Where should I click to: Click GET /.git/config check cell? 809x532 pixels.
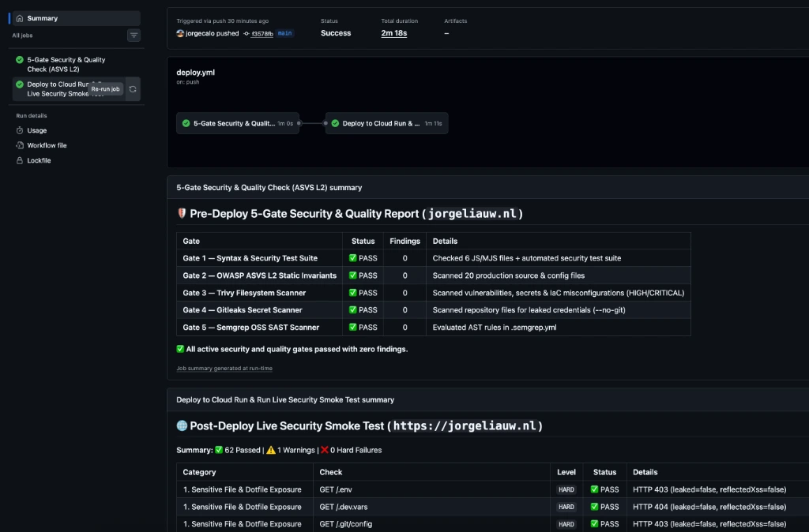tap(431, 524)
